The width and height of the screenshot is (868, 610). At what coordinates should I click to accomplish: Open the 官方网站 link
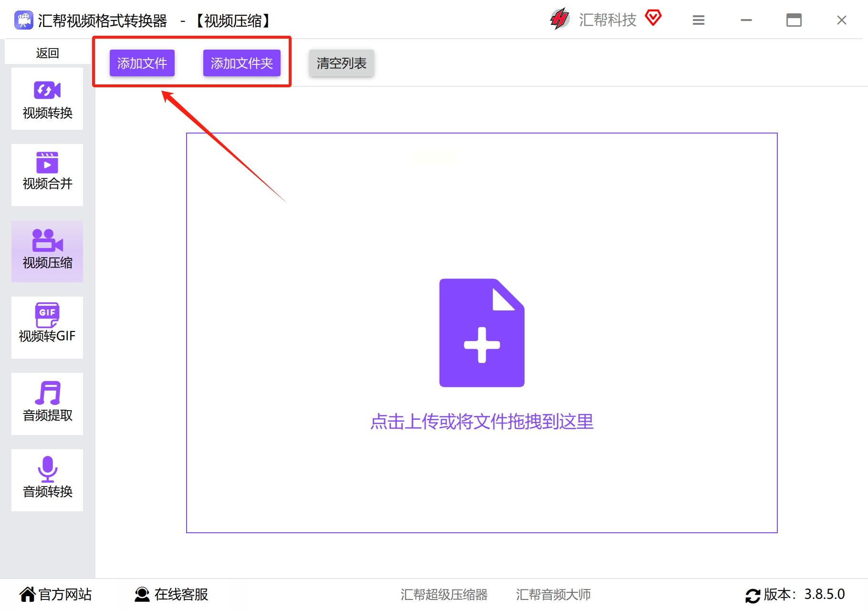click(x=55, y=594)
